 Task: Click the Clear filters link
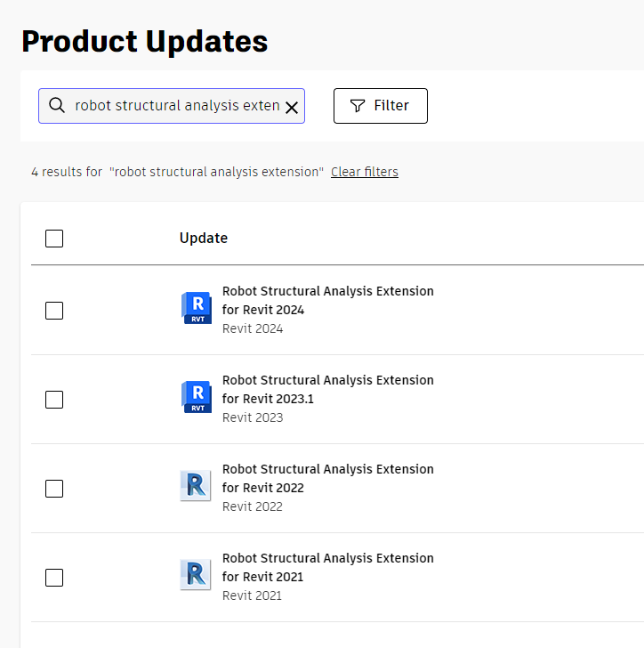pos(364,172)
